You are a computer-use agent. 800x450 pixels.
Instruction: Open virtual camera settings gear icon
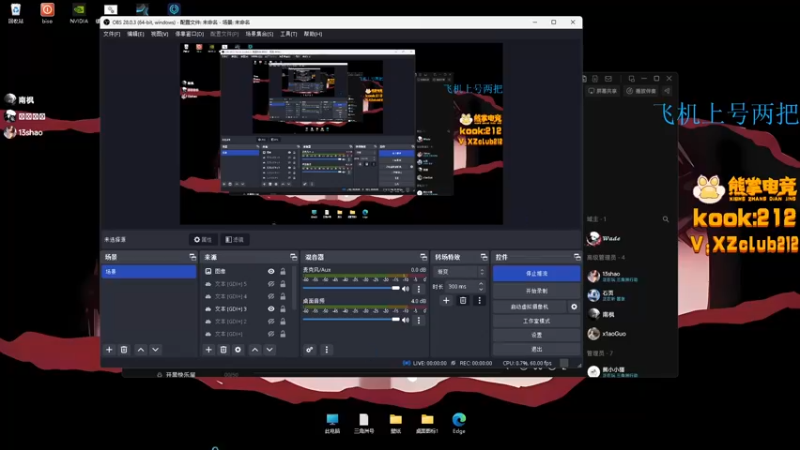click(x=574, y=307)
